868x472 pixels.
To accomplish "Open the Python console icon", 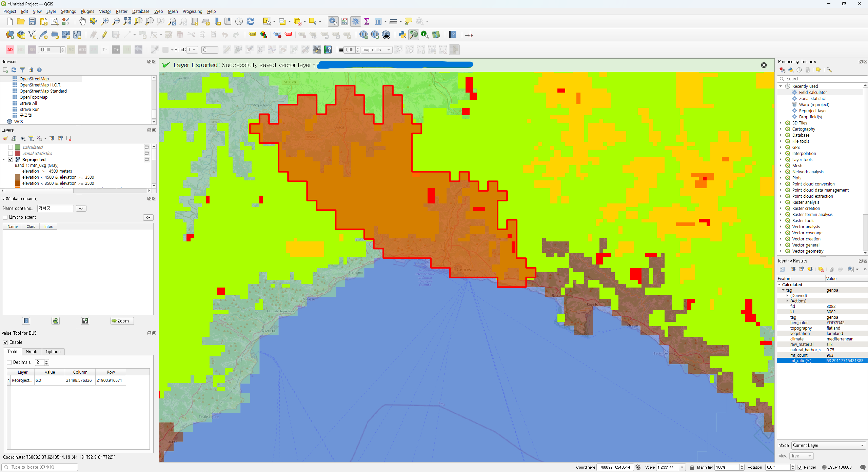I will (x=402, y=35).
